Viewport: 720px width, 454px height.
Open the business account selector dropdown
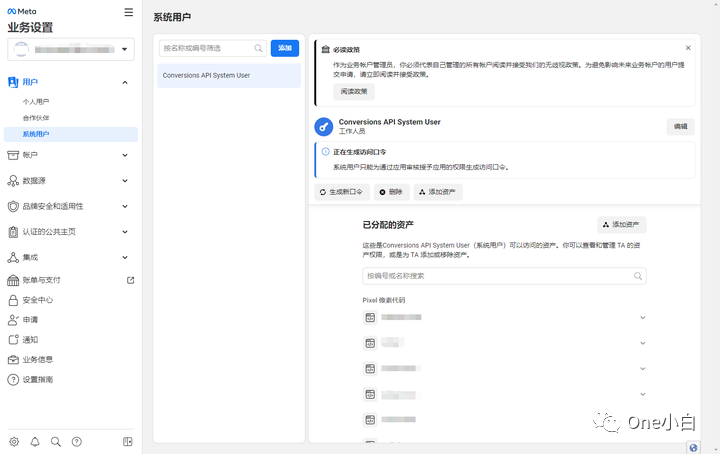point(71,49)
